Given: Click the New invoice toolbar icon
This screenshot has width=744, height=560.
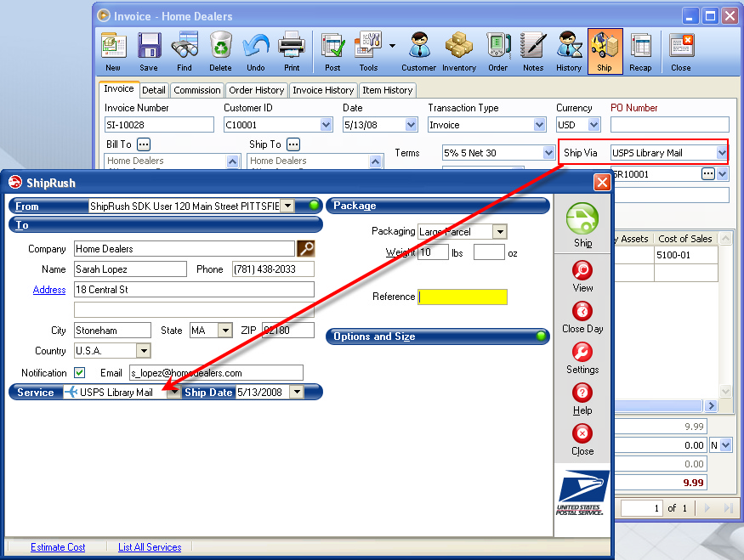Looking at the screenshot, I should point(113,51).
